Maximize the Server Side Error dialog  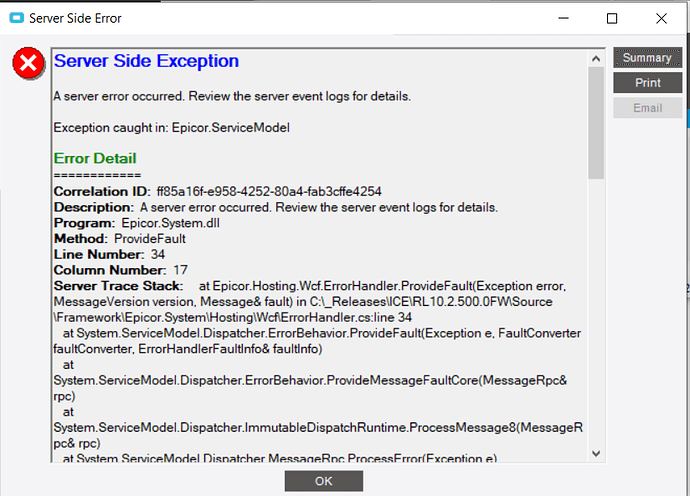pyautogui.click(x=612, y=18)
